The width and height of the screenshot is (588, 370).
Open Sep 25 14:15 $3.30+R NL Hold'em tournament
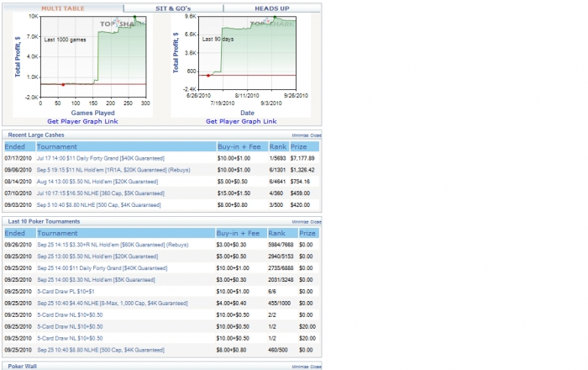coord(113,245)
